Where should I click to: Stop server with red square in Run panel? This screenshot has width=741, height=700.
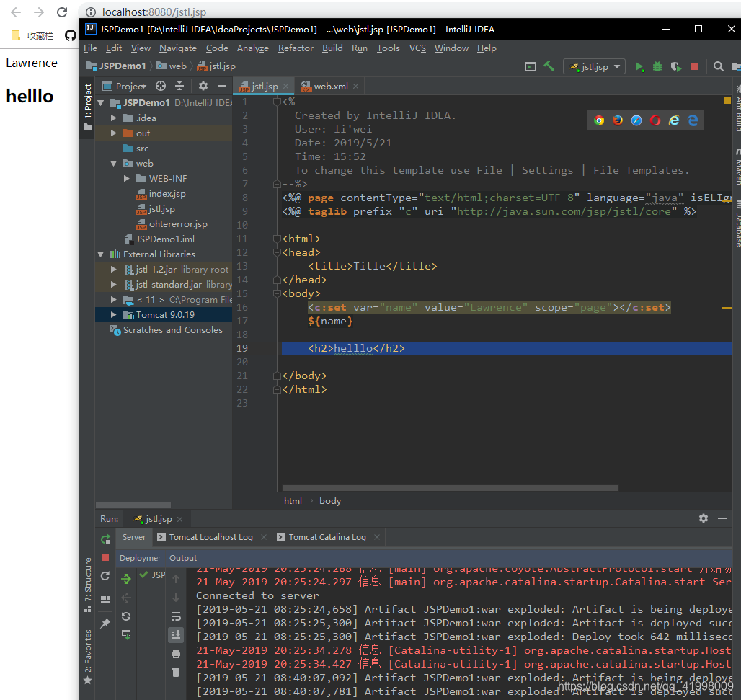point(105,557)
